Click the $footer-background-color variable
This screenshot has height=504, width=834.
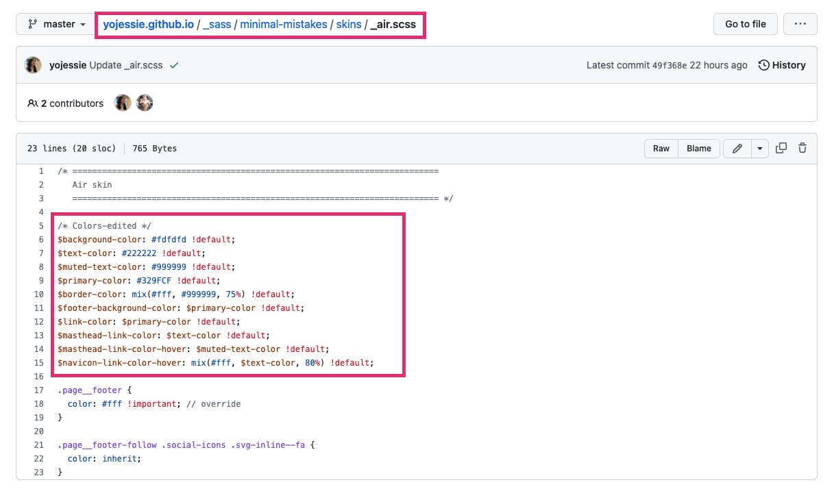[x=117, y=308]
